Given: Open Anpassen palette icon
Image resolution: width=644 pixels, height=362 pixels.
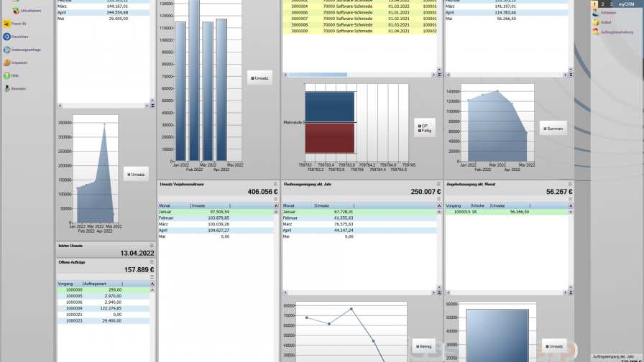Looking at the screenshot, I should click(x=6, y=62).
